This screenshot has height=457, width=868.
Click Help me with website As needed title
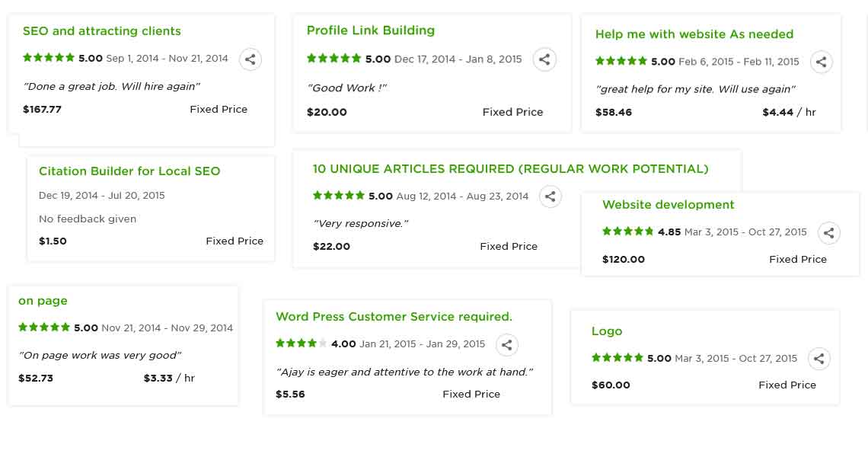pyautogui.click(x=694, y=34)
